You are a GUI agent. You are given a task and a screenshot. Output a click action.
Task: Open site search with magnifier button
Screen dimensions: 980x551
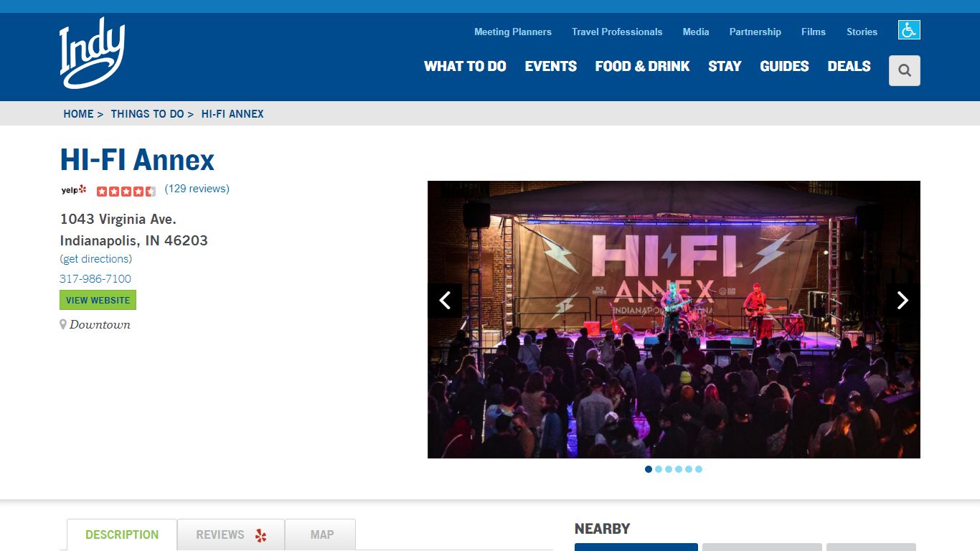(x=905, y=70)
